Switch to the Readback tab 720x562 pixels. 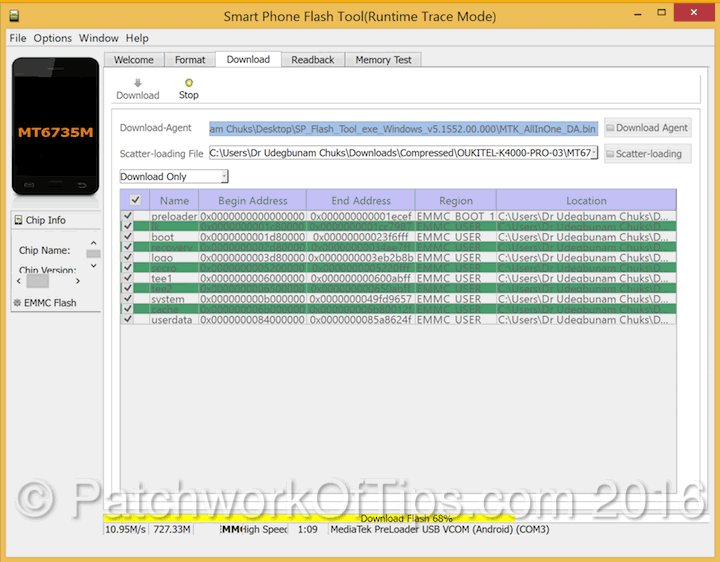point(313,60)
